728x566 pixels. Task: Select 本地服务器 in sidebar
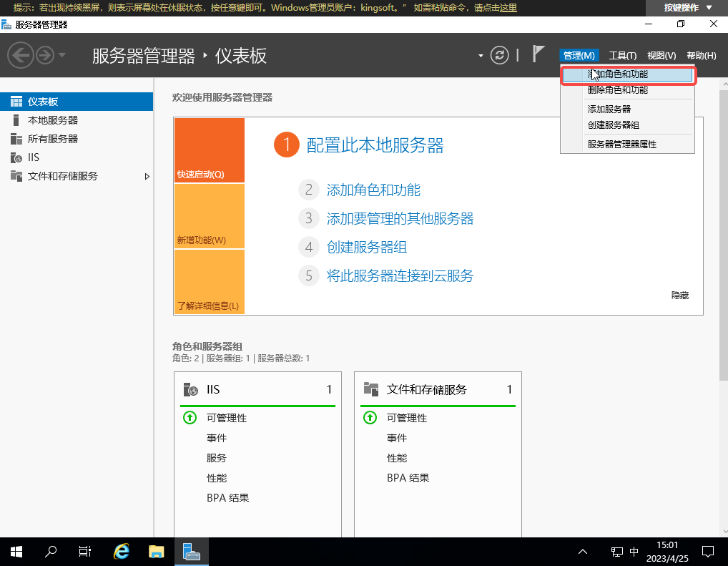point(53,120)
